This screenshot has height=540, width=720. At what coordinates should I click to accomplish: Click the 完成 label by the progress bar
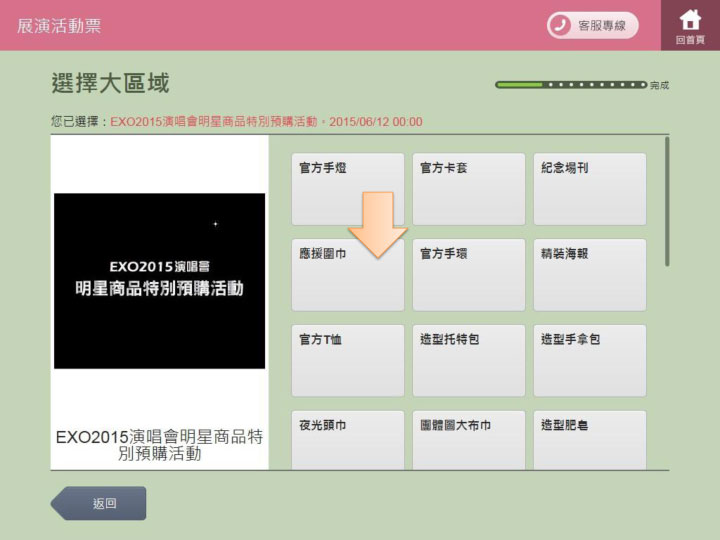coord(659,85)
